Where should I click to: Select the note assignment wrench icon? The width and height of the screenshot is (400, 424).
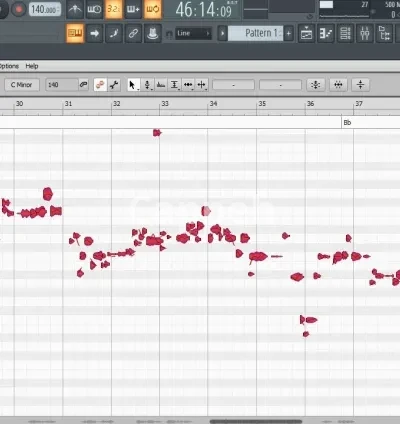pos(114,85)
